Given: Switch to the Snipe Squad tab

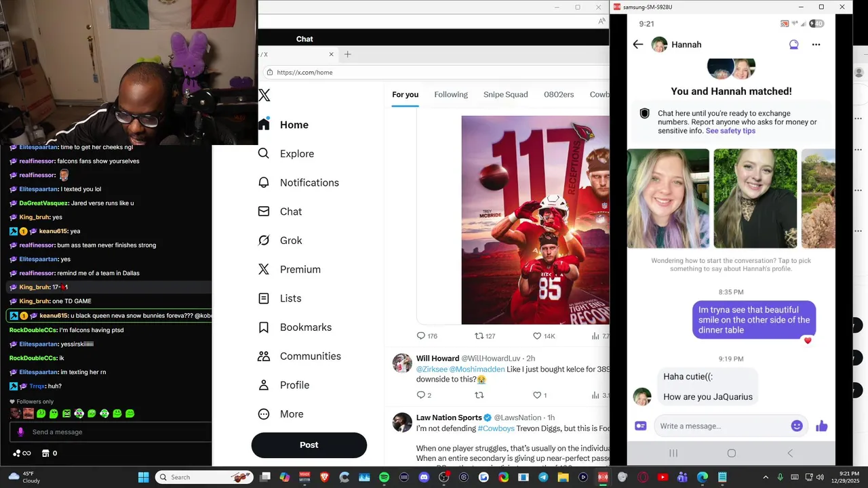Looking at the screenshot, I should tap(505, 94).
